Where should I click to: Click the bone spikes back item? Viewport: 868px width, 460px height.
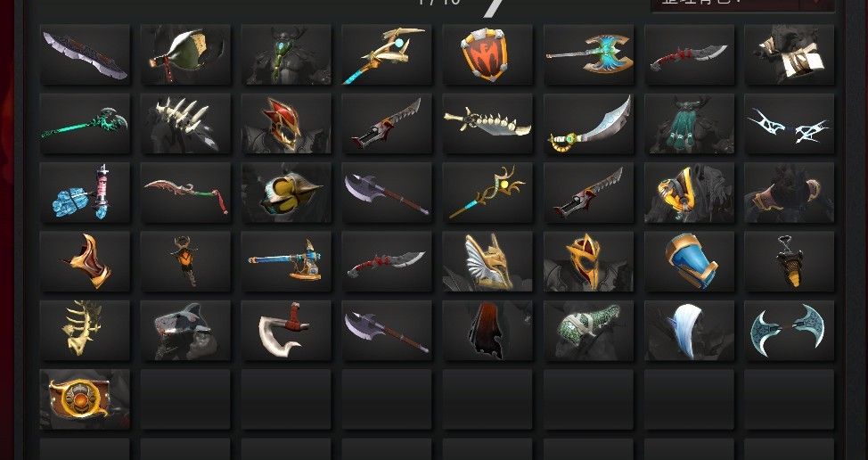pyautogui.click(x=185, y=123)
